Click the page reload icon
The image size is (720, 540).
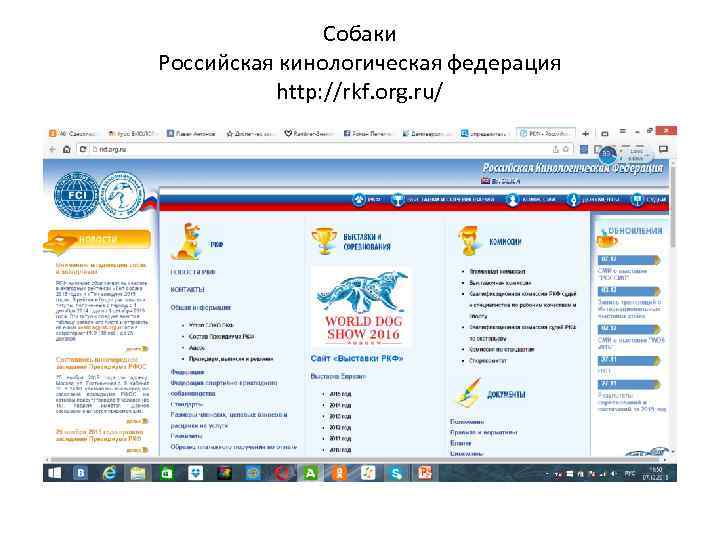click(x=83, y=149)
